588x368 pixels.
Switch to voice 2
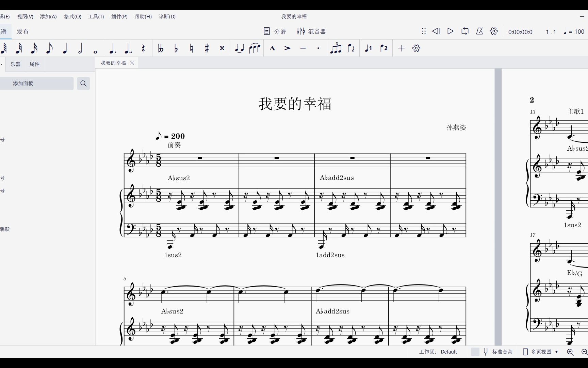384,48
